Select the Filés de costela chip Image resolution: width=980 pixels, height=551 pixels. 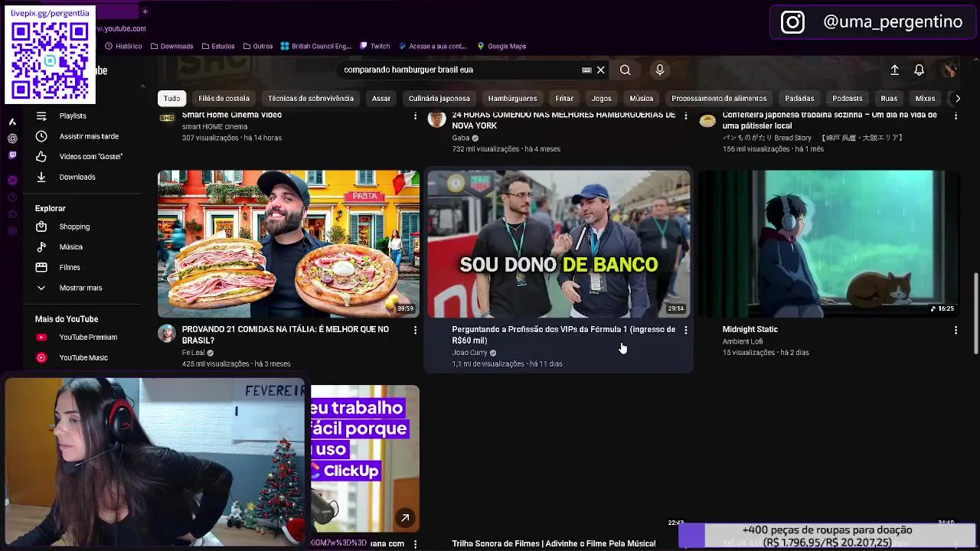(224, 98)
